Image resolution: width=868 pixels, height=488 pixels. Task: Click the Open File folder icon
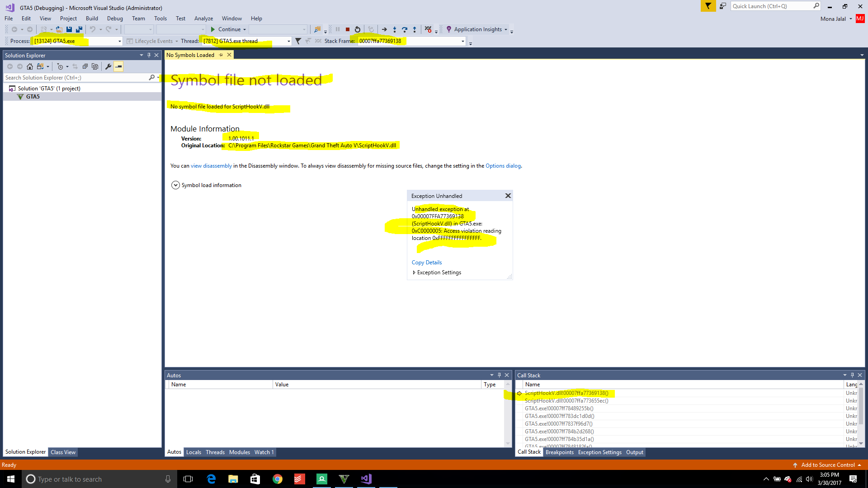59,29
